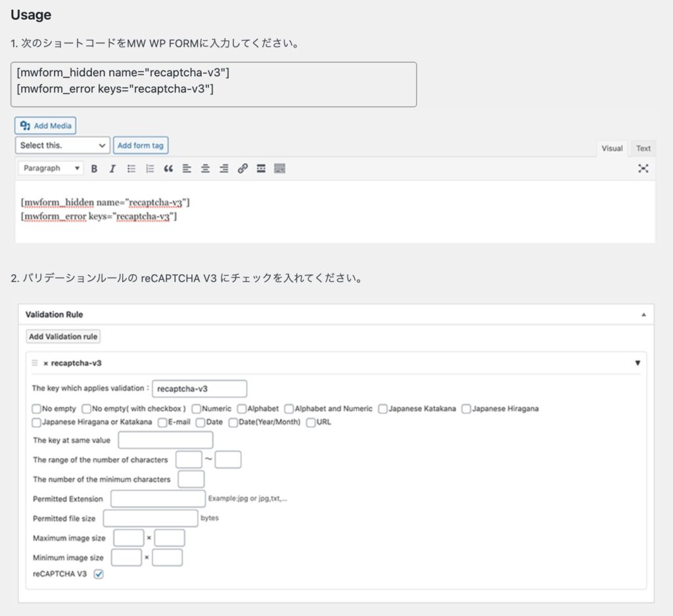Image resolution: width=673 pixels, height=616 pixels.
Task: Enable the No empty validation checkbox
Action: (x=37, y=409)
